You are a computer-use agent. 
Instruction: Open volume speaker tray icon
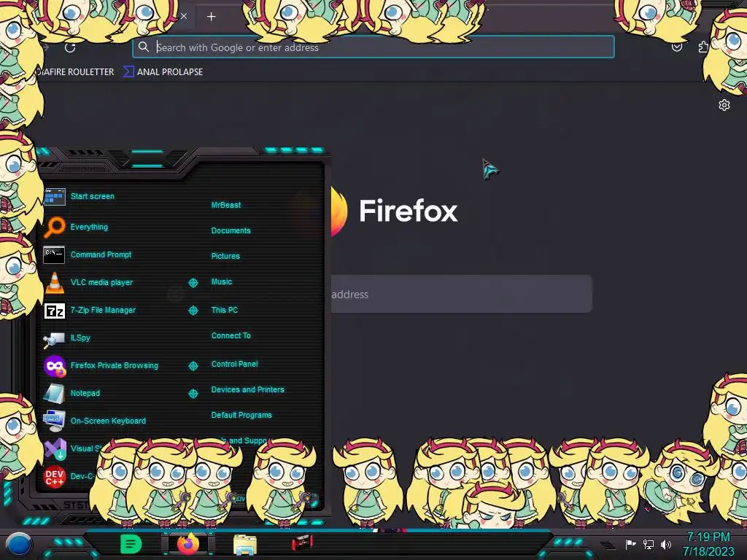[666, 544]
